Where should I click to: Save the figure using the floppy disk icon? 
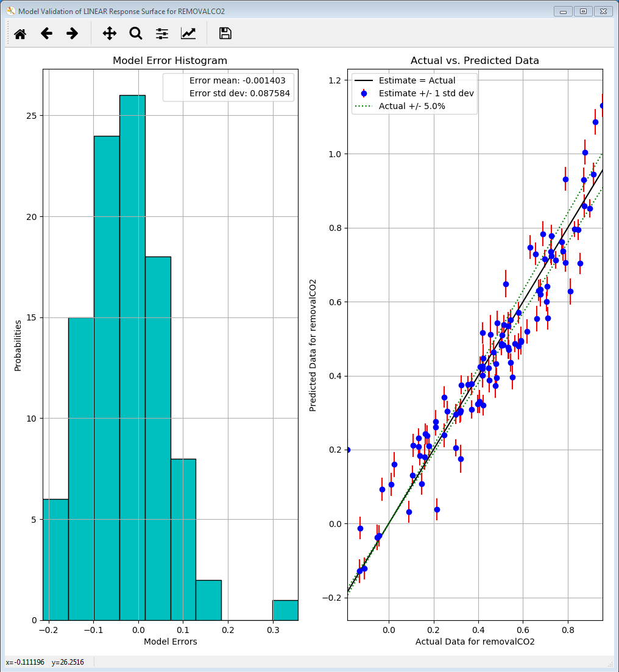pos(225,34)
